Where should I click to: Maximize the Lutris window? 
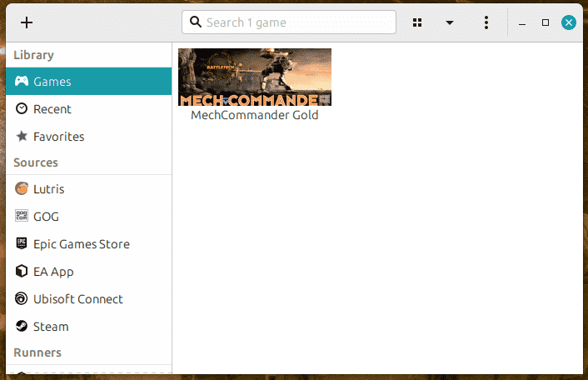(x=546, y=22)
